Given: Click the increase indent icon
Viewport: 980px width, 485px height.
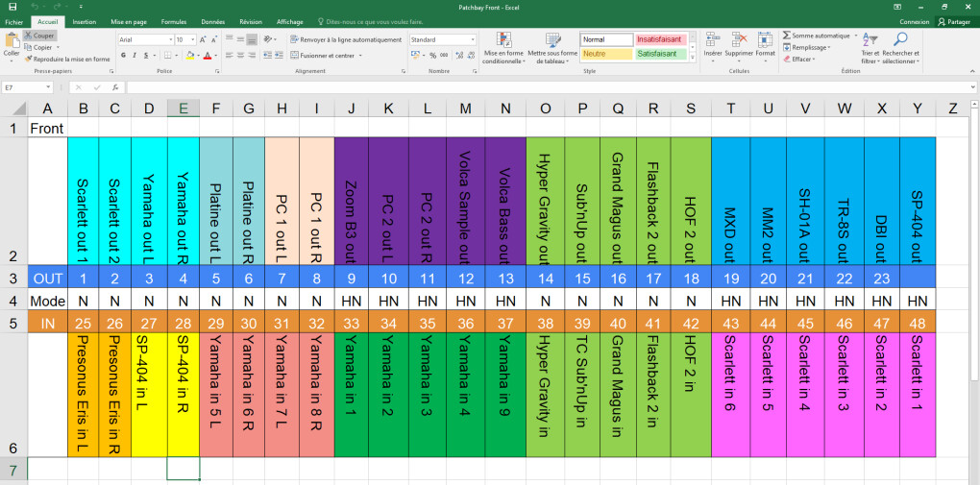Looking at the screenshot, I should point(278,55).
